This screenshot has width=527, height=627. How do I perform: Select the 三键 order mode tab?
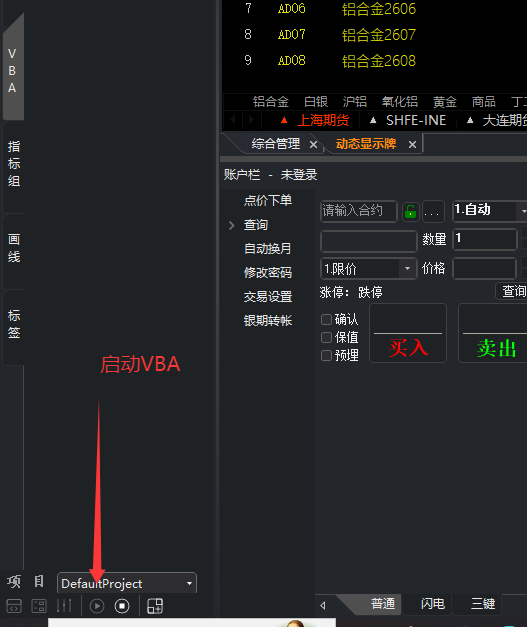point(483,604)
